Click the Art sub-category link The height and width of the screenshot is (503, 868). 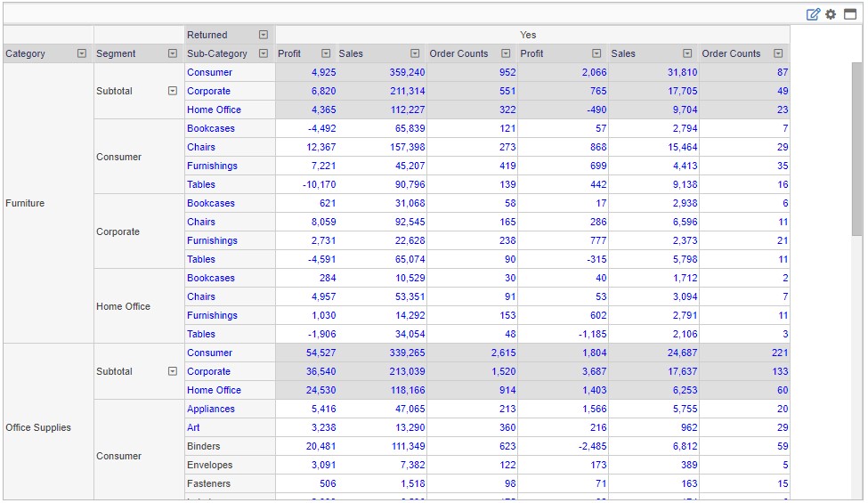193,427
